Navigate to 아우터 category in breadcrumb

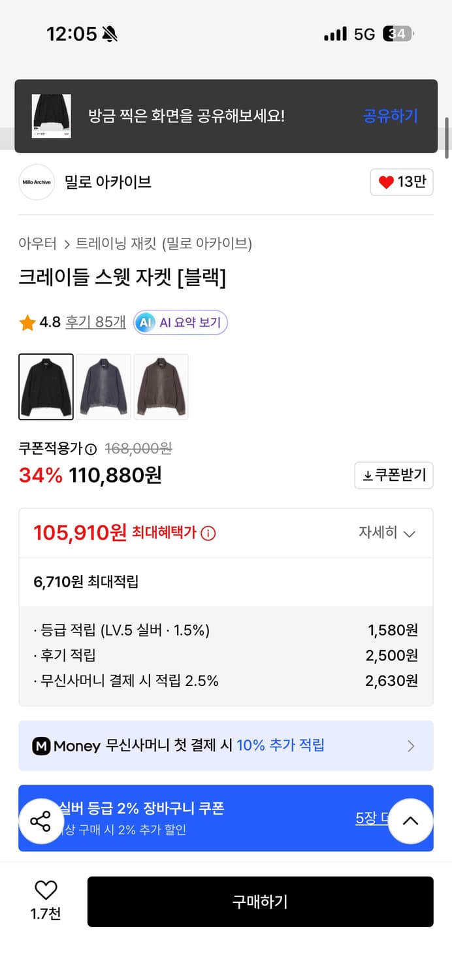[x=37, y=242]
